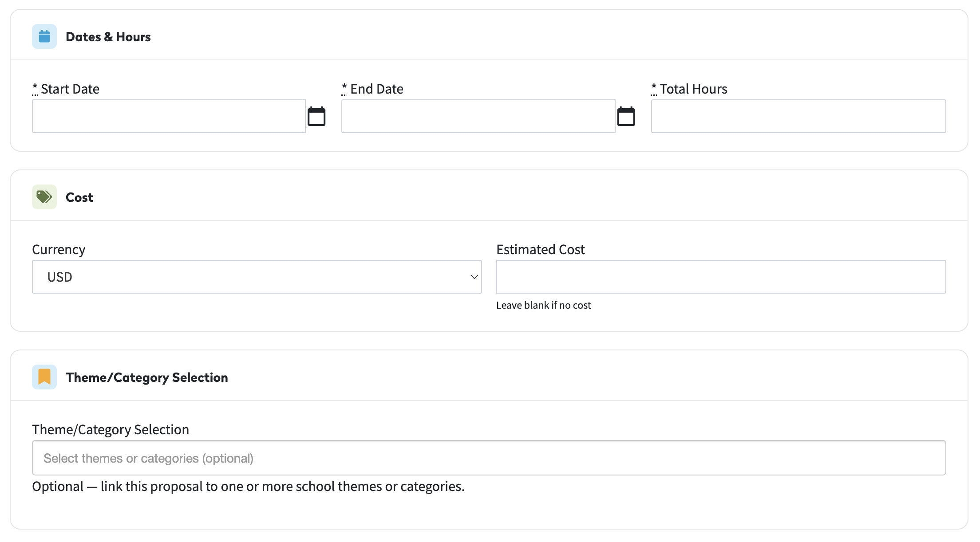Open the themes or categories multi-select box
Viewport: 980px width, 542px height.
489,458
